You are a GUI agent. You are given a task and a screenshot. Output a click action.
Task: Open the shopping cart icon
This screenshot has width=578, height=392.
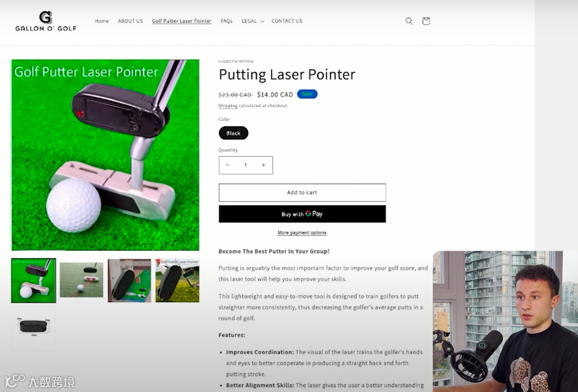coord(426,21)
